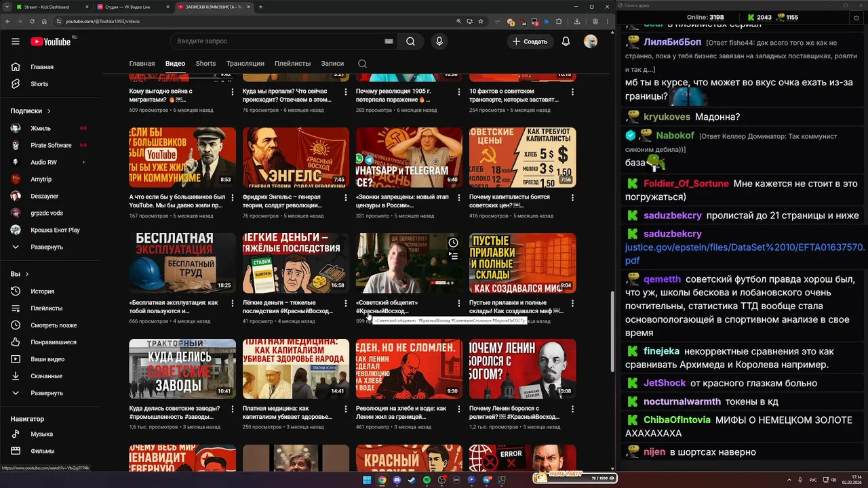Open the YouTube hamburger guide menu
This screenshot has width=868, height=488.
tap(16, 41)
